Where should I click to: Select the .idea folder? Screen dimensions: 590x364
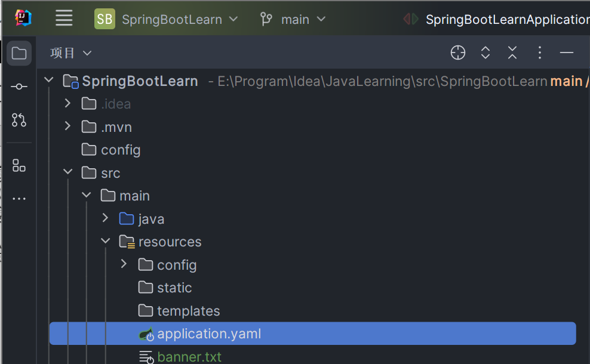[x=116, y=104]
